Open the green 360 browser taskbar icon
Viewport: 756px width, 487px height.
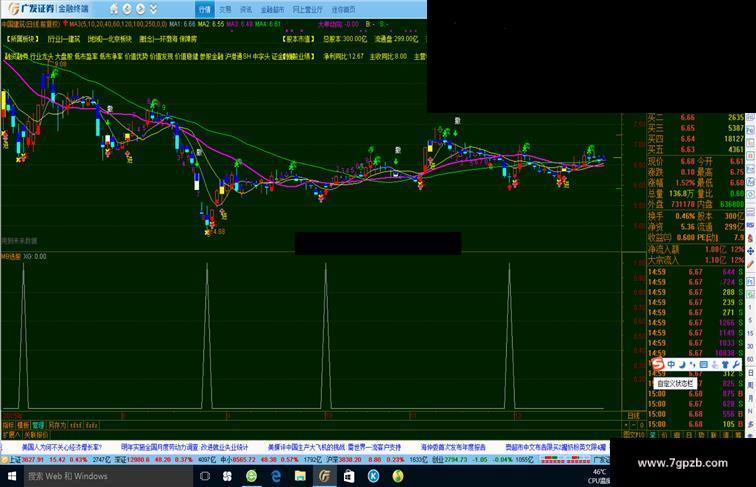[251, 476]
